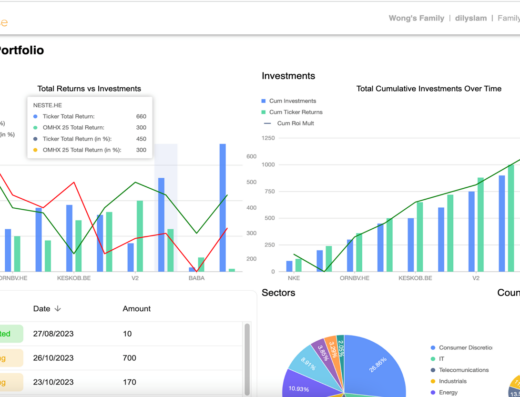This screenshot has width=520, height=397.
Task: Select the 27/08/2023 date cell
Action: [53, 334]
